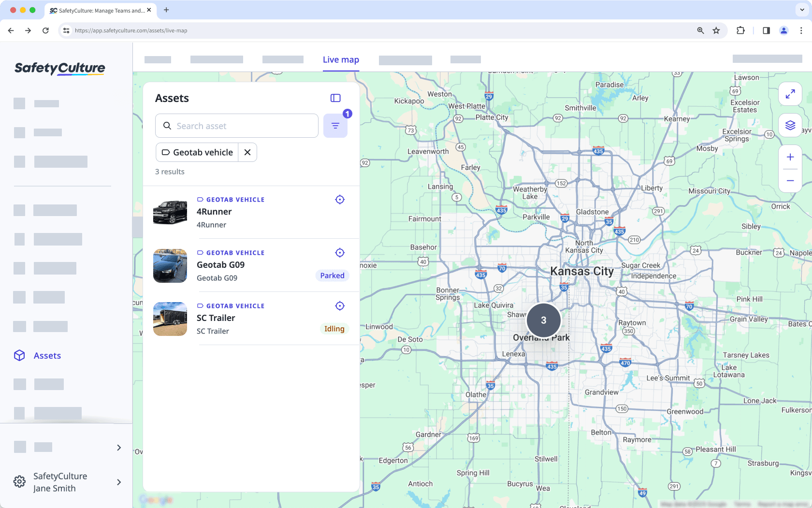Screen dimensions: 812x508
Task: Bookmark the page with the star icon
Action: tap(716, 30)
